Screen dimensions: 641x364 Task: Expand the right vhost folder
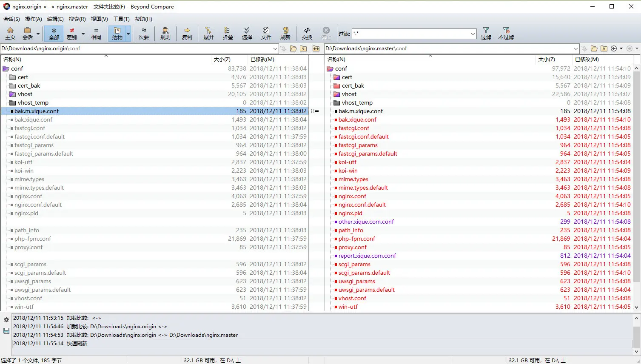click(337, 94)
